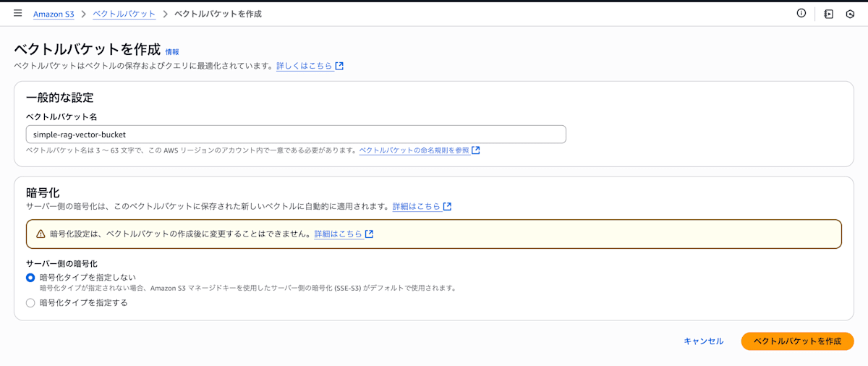Open ベクトルバケットの命名規則を参照 link
Image resolution: width=868 pixels, height=366 pixels.
point(414,150)
